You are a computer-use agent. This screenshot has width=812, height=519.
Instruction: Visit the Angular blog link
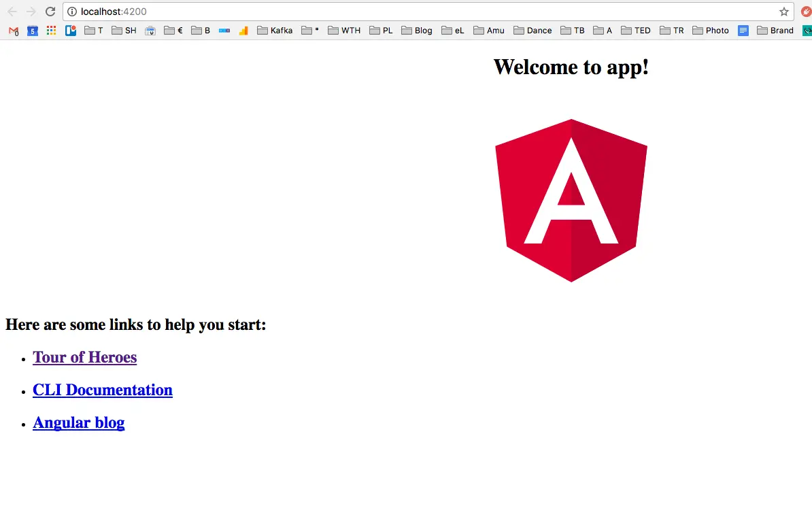coord(79,422)
